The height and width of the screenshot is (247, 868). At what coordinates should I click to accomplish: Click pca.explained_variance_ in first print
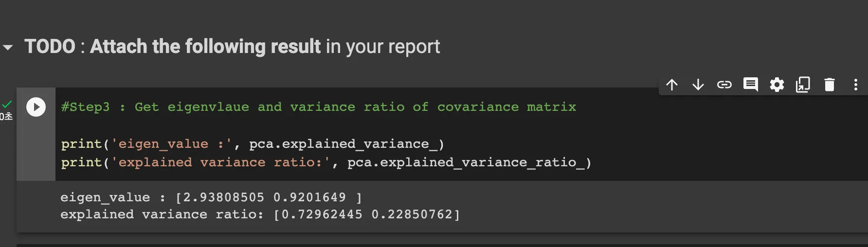tap(346, 144)
